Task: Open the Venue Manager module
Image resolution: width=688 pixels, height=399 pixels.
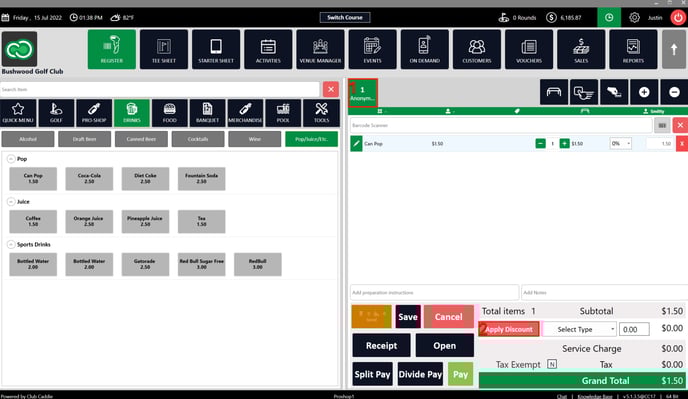Action: tap(320, 50)
